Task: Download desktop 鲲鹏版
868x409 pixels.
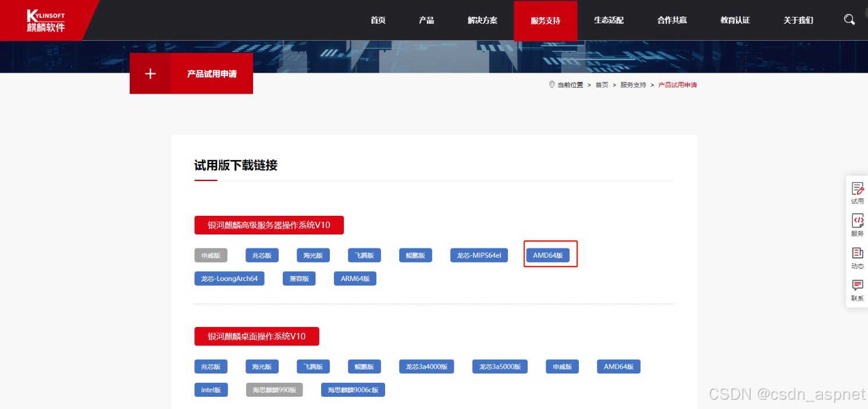Action: 364,367
